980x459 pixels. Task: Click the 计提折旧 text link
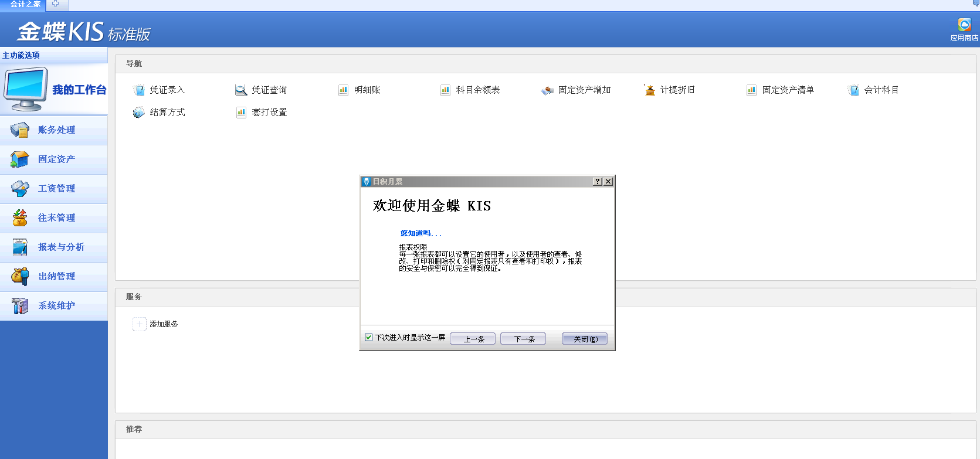(677, 90)
